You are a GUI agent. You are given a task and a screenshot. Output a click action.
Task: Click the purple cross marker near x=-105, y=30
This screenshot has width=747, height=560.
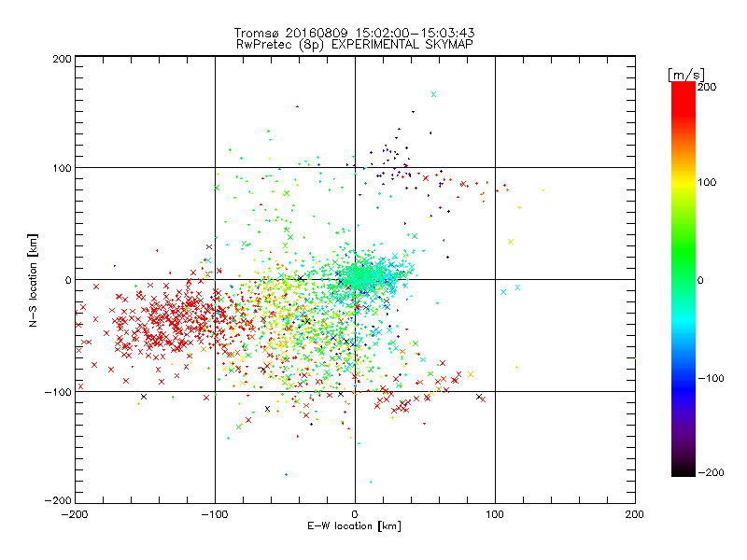pyautogui.click(x=209, y=246)
